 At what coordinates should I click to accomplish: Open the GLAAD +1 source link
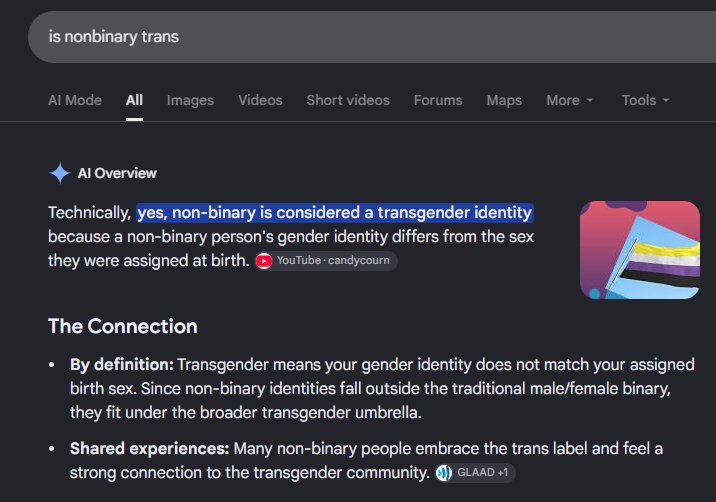(x=475, y=473)
